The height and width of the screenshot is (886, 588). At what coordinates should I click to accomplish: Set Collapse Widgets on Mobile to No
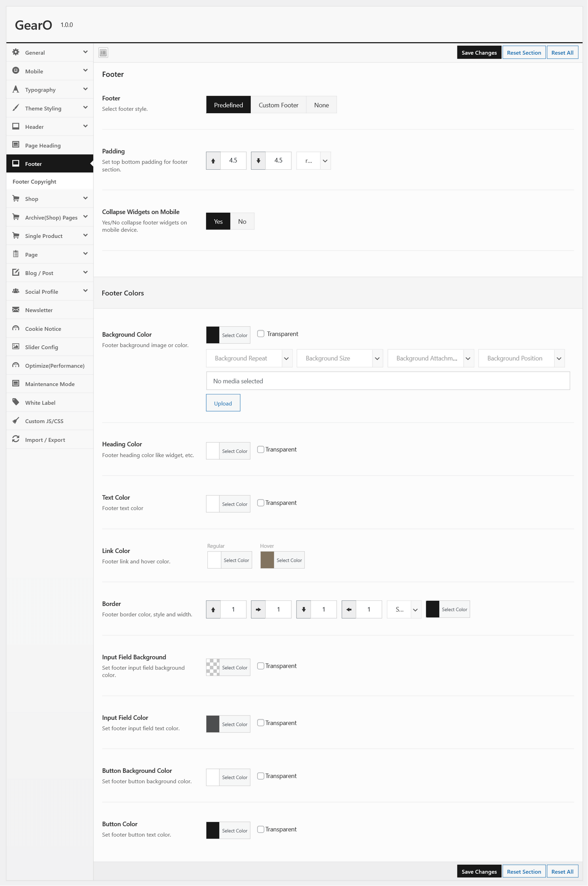point(242,221)
